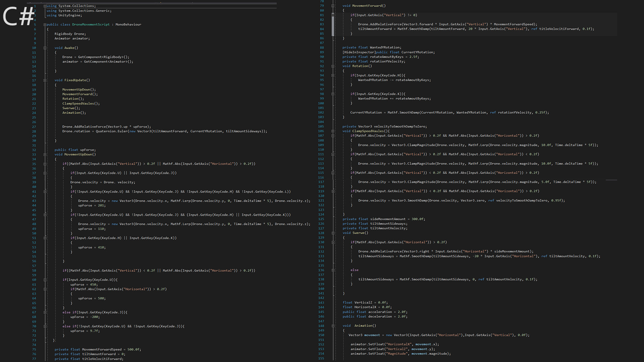Image resolution: width=644 pixels, height=362 pixels.
Task: Collapse the Animation() method at line 148
Action: 333,326
